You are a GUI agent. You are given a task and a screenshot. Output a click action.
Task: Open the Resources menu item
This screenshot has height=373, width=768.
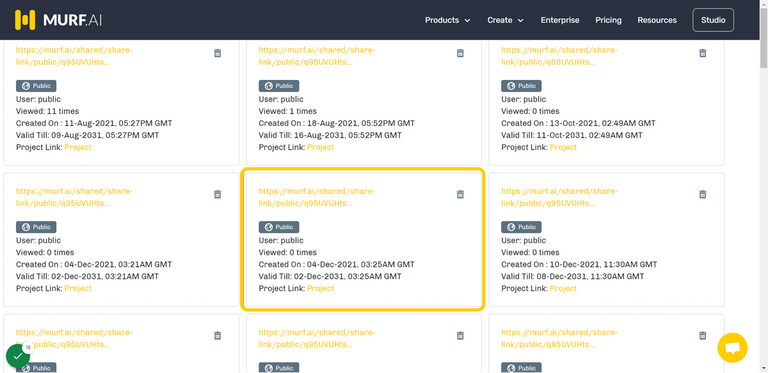coord(657,20)
